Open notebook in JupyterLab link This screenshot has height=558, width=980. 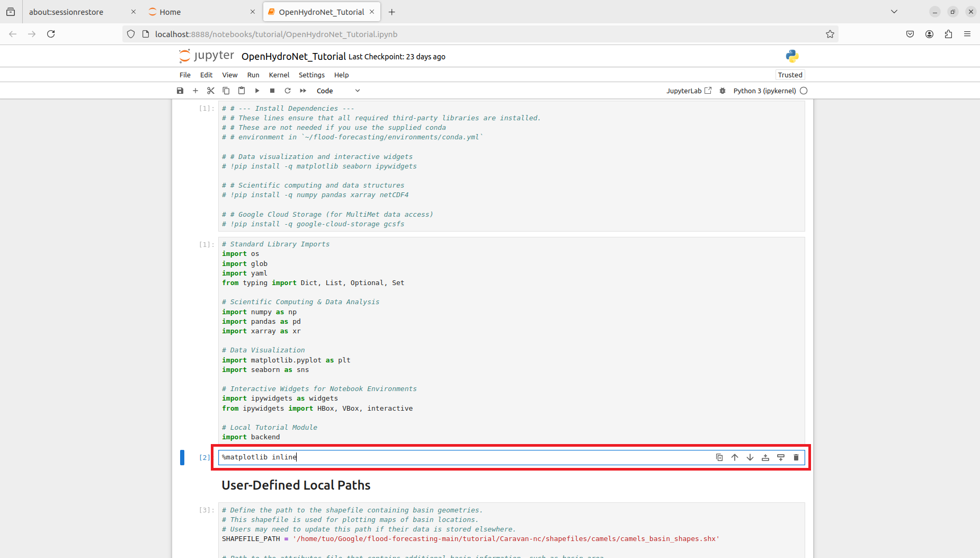[x=689, y=91]
